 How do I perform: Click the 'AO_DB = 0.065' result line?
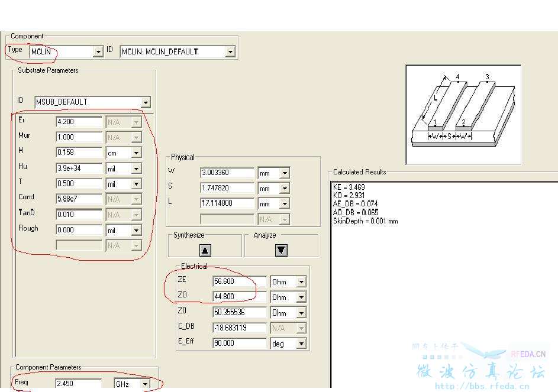(x=356, y=212)
